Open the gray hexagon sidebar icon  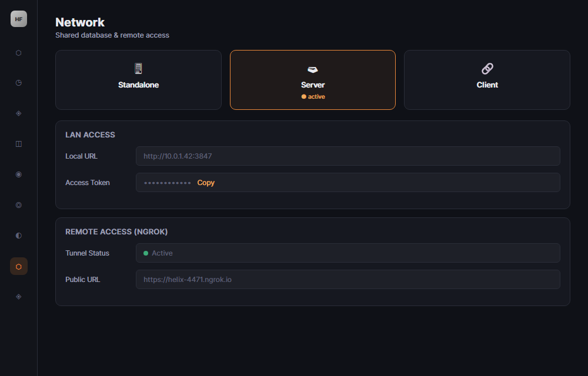pyautogui.click(x=18, y=53)
